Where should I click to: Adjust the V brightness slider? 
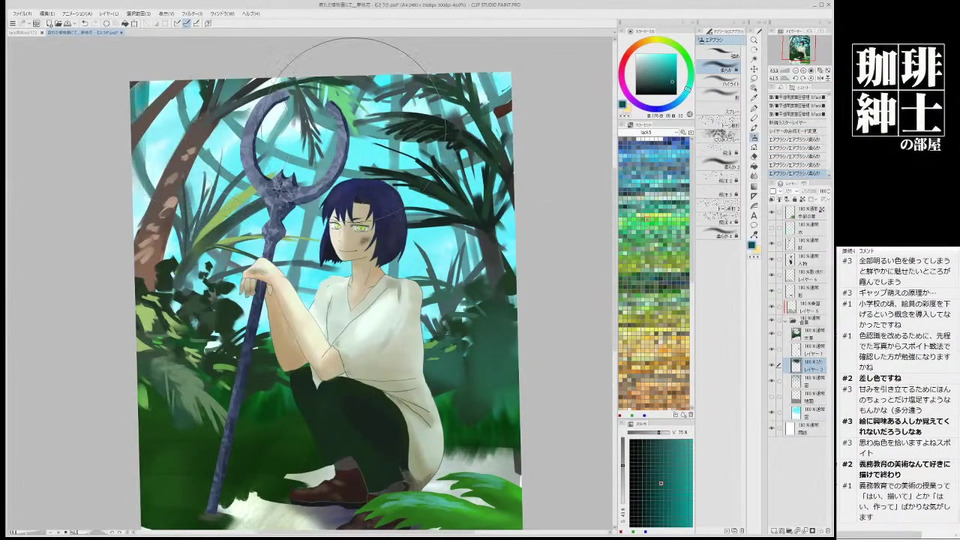(649, 432)
